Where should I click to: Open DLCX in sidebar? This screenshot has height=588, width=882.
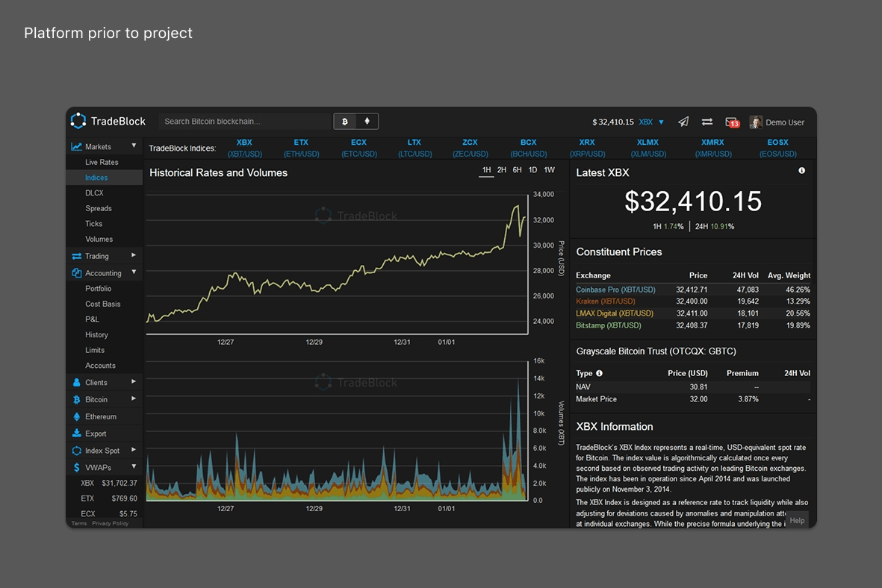pos(95,193)
